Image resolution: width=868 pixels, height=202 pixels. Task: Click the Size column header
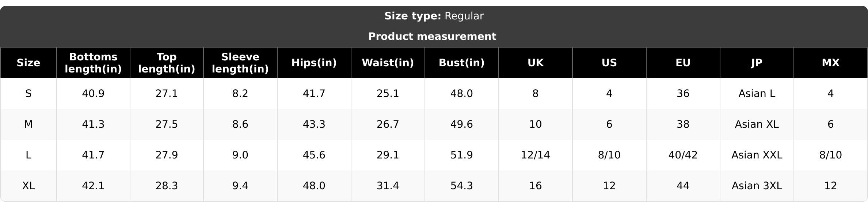[x=28, y=63]
